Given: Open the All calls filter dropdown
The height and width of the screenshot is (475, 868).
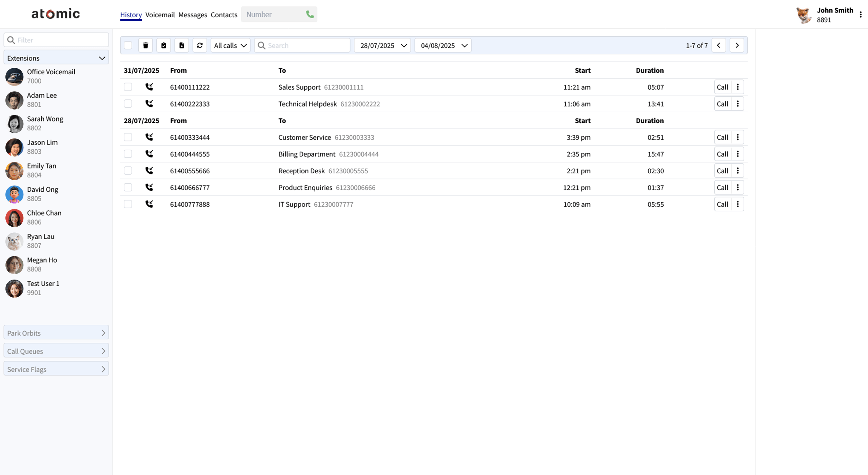Looking at the screenshot, I should [230, 45].
